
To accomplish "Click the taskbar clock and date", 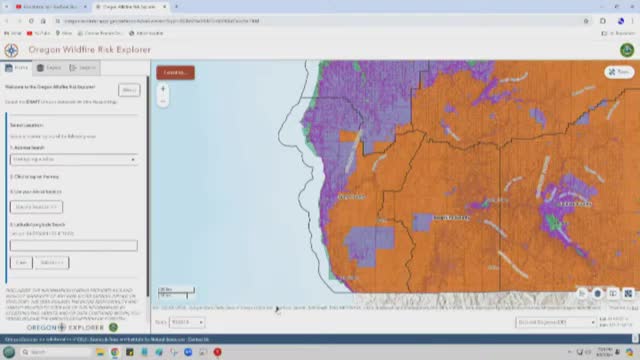I will 604,352.
